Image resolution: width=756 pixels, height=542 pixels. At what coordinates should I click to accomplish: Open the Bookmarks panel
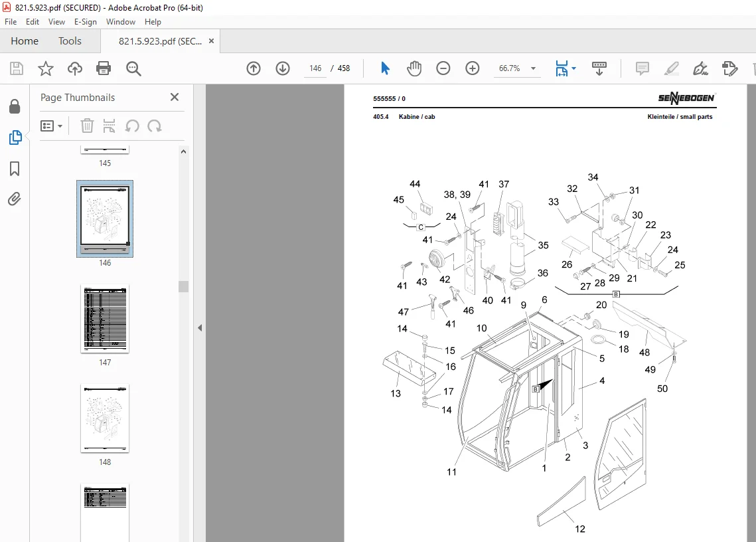click(x=15, y=169)
